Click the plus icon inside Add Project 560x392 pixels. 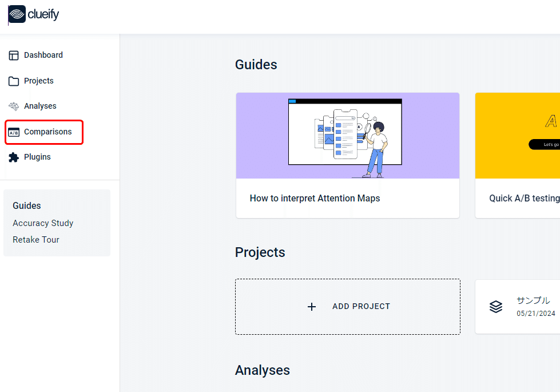pyautogui.click(x=312, y=307)
